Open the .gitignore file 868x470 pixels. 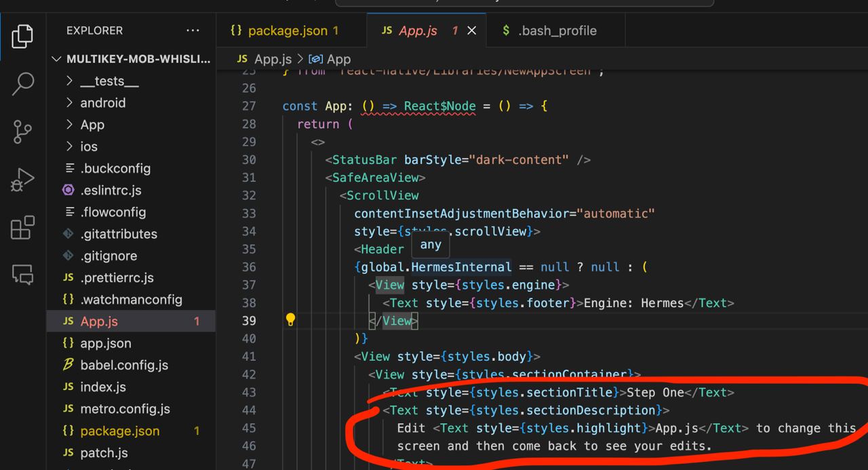[131, 256]
